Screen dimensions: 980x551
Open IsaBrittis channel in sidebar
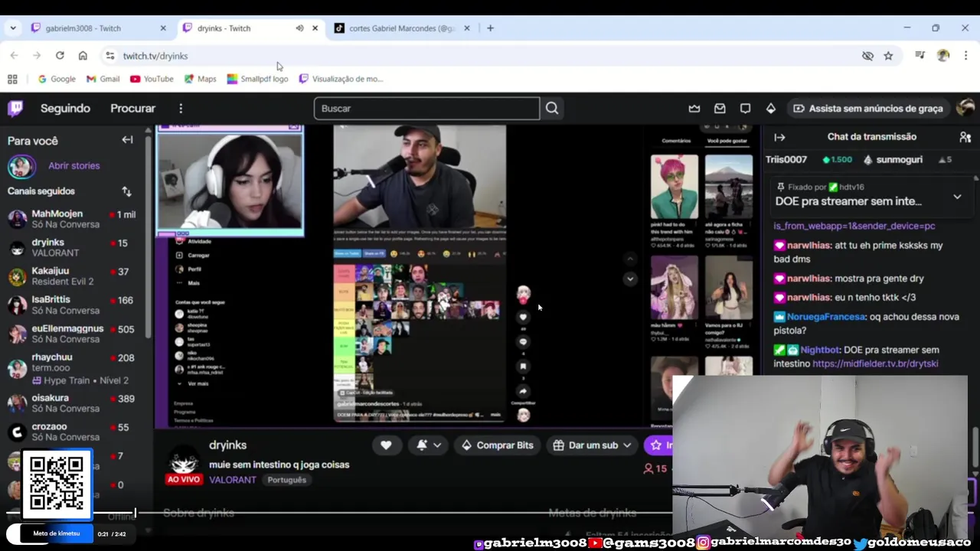pos(73,305)
